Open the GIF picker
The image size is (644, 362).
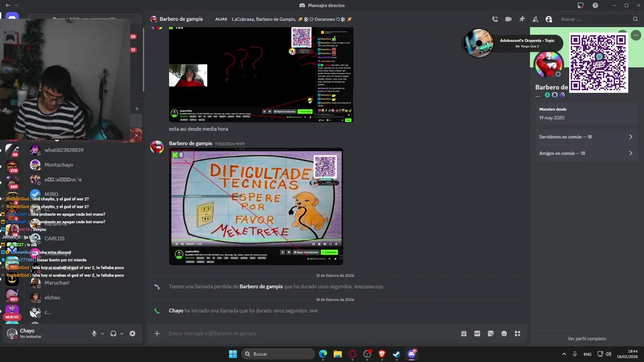click(477, 333)
